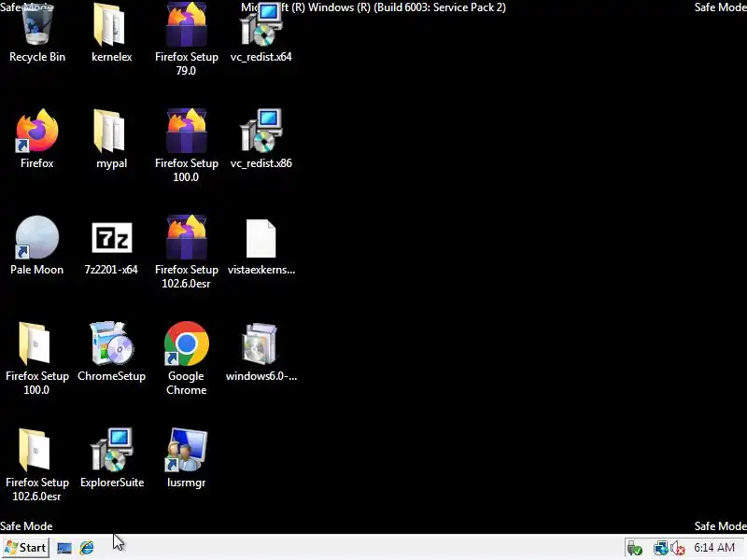
Task: Click Show Desktop in the quick launch
Action: pyautogui.click(x=64, y=548)
